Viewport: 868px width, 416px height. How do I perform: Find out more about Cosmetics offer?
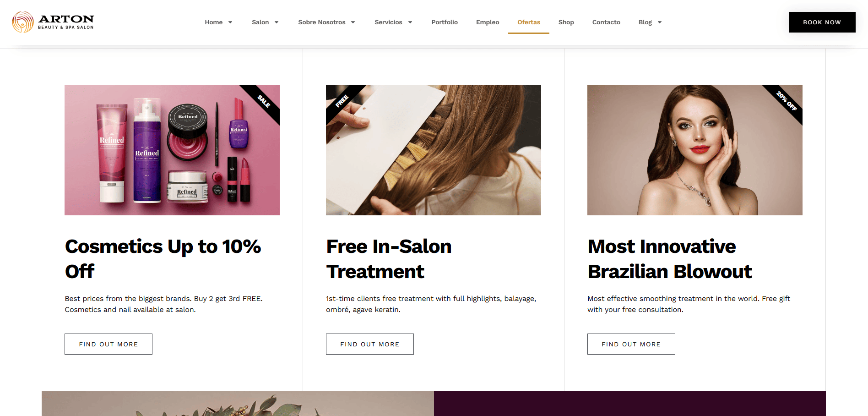pos(108,344)
